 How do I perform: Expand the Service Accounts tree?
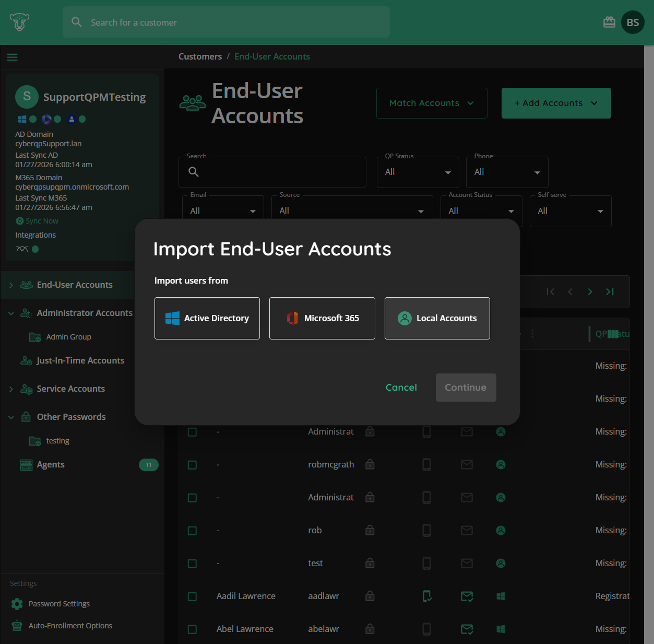pyautogui.click(x=11, y=389)
